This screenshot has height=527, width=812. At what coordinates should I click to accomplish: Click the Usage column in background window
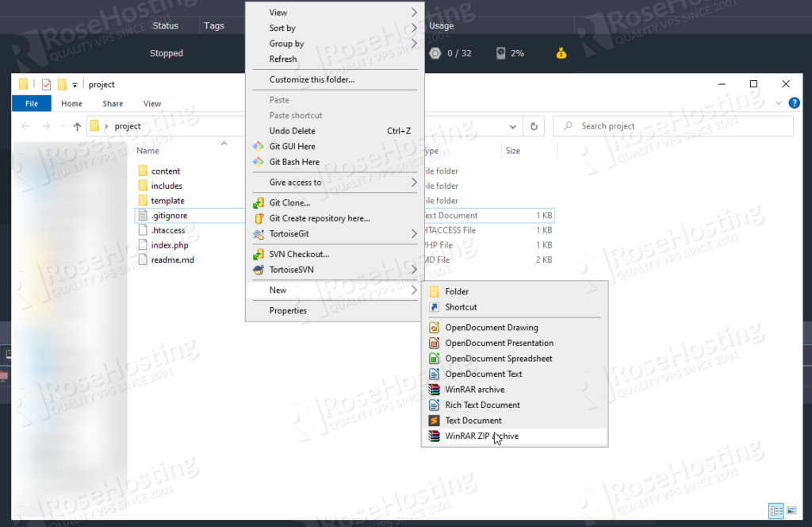(441, 25)
